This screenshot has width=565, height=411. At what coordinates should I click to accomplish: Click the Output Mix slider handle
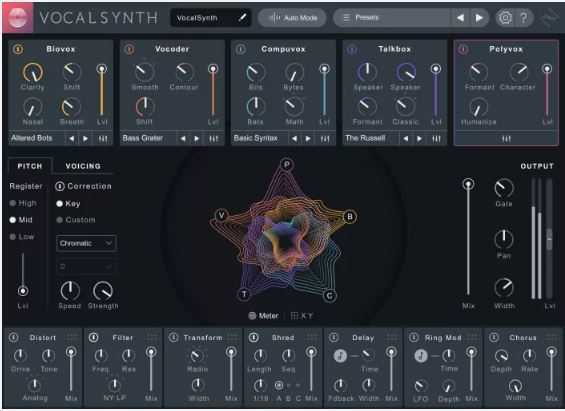click(468, 184)
